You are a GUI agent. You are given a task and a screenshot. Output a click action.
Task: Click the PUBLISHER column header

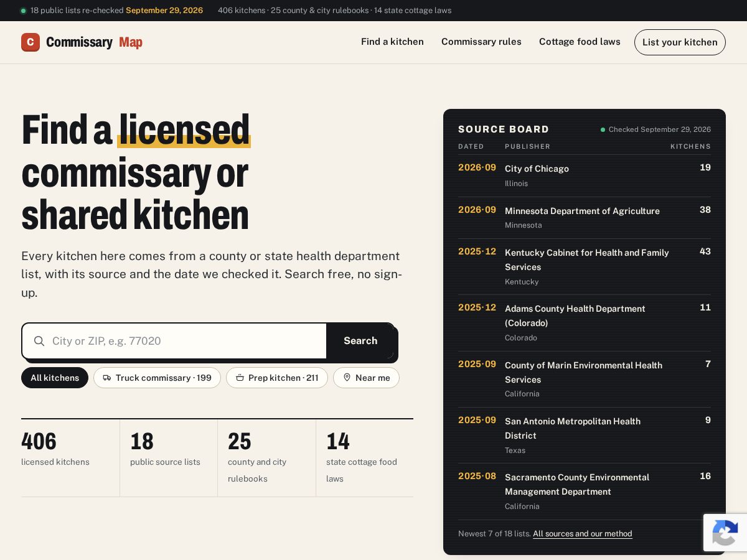pyautogui.click(x=527, y=146)
